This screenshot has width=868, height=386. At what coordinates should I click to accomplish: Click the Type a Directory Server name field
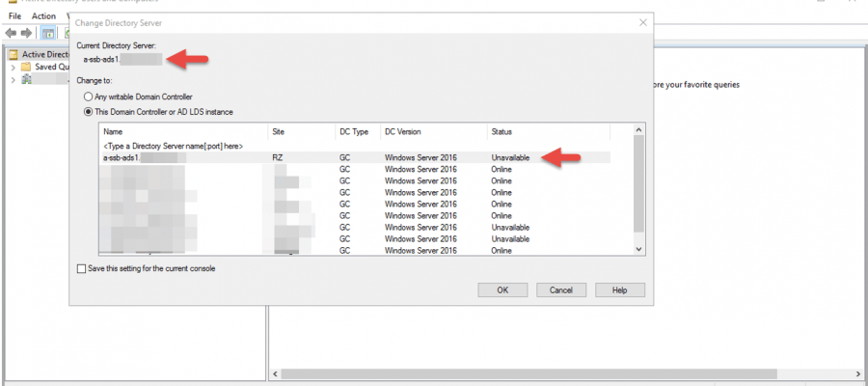click(x=174, y=145)
